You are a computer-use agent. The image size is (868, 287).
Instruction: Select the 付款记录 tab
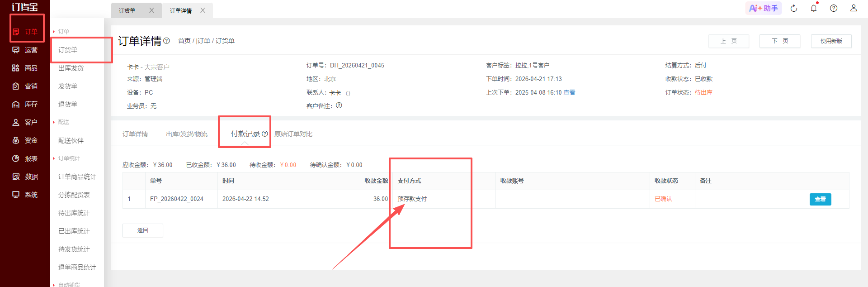tap(245, 134)
